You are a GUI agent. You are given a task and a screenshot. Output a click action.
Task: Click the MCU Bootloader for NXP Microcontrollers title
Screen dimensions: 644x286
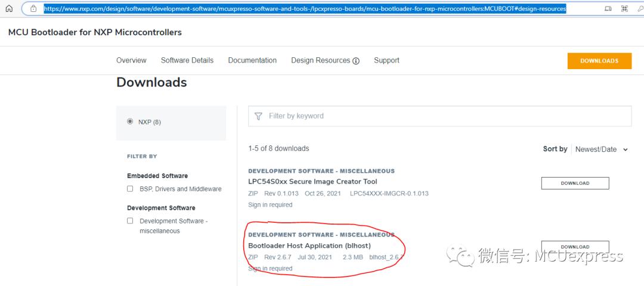pyautogui.click(x=95, y=32)
